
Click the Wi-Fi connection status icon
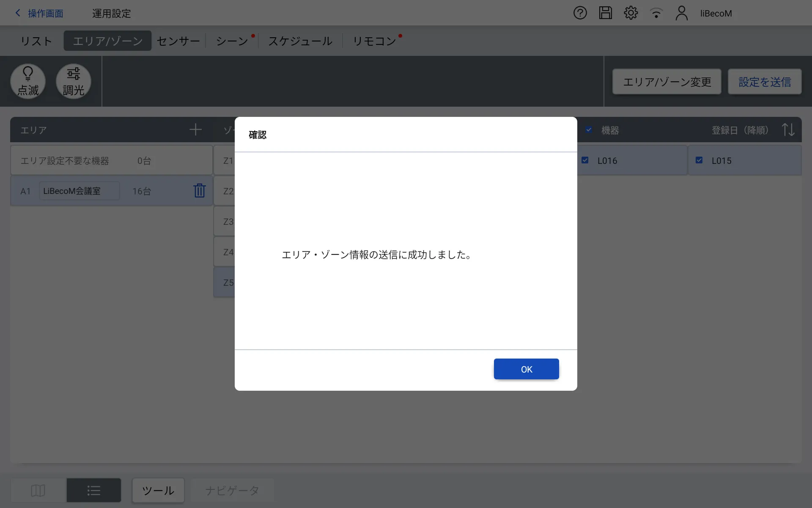tap(656, 13)
